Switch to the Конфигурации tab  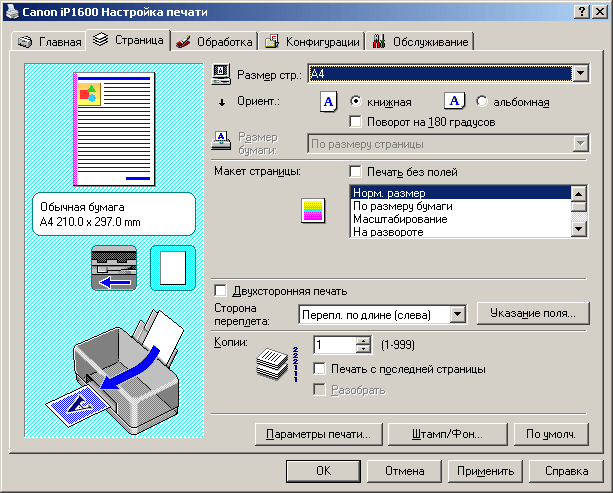pos(312,41)
